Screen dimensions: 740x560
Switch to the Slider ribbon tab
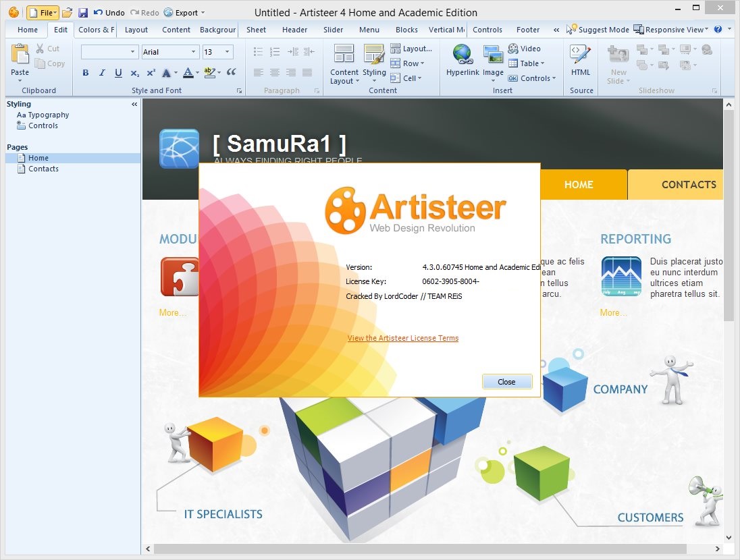[333, 30]
